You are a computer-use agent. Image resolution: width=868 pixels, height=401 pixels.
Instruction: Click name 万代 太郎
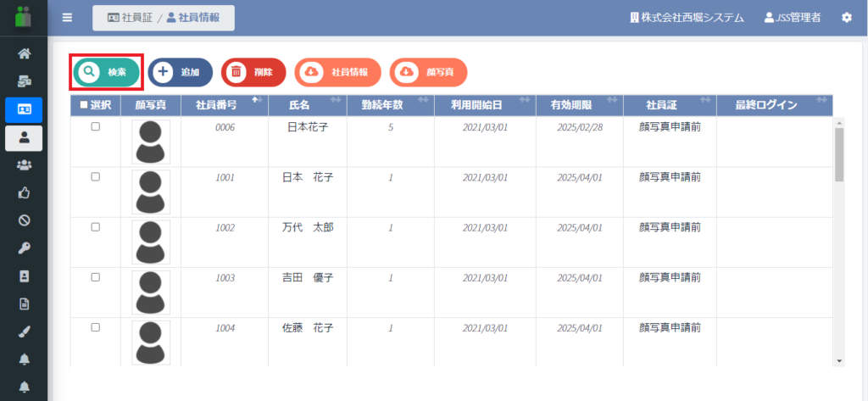pos(307,228)
